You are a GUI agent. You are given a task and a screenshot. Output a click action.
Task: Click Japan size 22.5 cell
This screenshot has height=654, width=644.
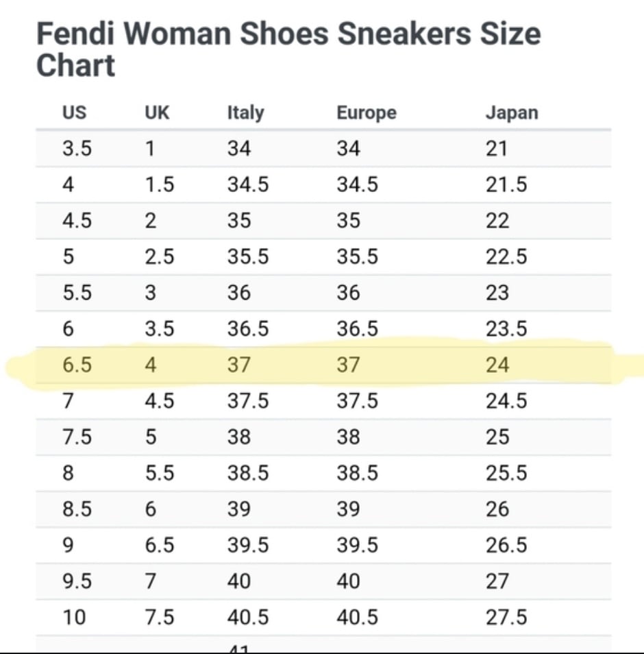pos(506,256)
